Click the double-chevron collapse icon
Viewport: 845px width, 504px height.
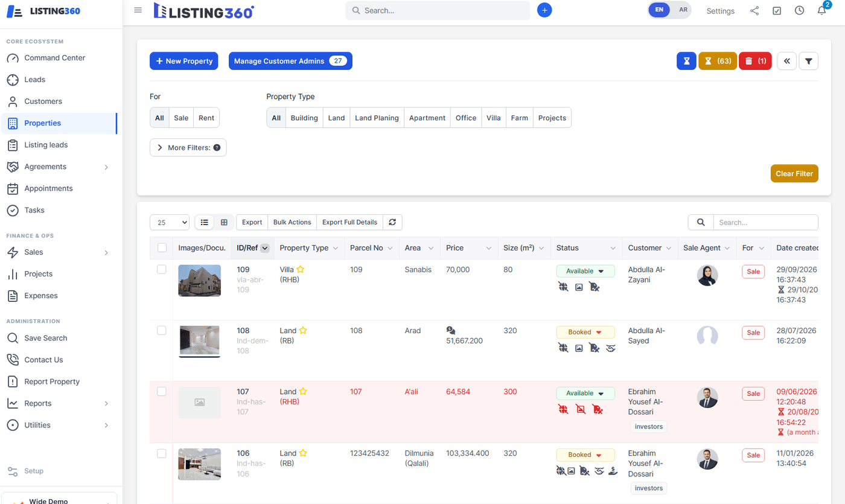point(786,61)
